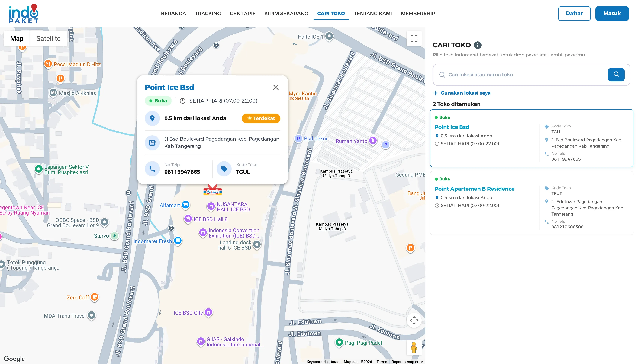Click location pin icon in popup
Image resolution: width=638 pixels, height=364 pixels.
coord(152,118)
